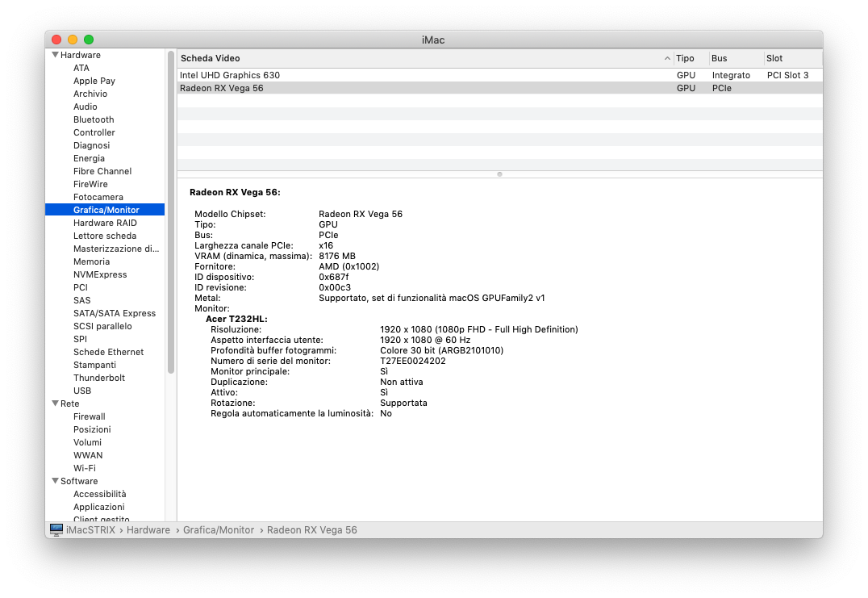The height and width of the screenshot is (598, 868).
Task: Select Applicazioni under Software
Action: tap(99, 507)
